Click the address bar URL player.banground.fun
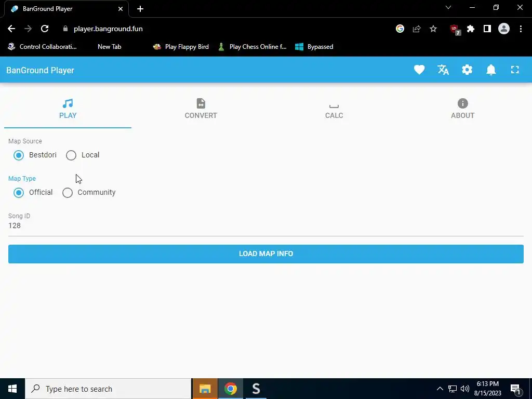The height and width of the screenshot is (399, 532). (x=108, y=29)
